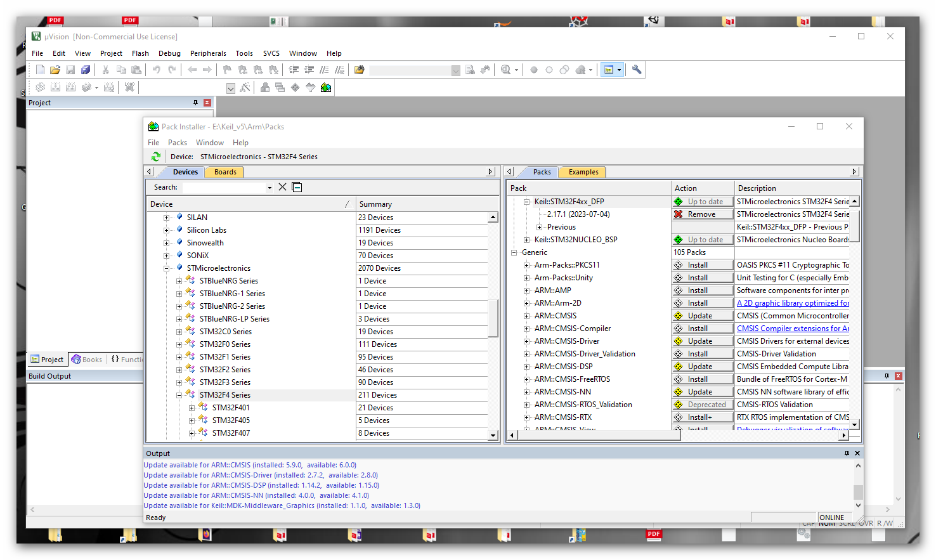Expand the SILAN vendor node

[167, 218]
